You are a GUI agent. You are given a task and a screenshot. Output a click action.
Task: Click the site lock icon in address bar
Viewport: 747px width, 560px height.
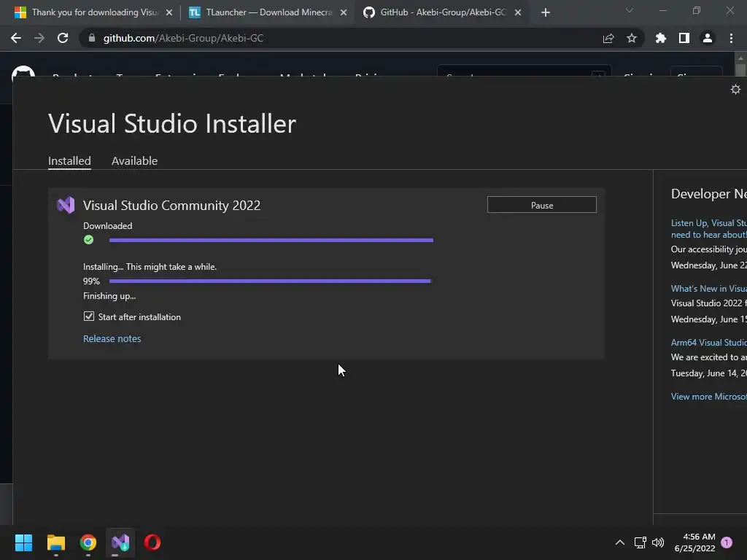pyautogui.click(x=92, y=38)
